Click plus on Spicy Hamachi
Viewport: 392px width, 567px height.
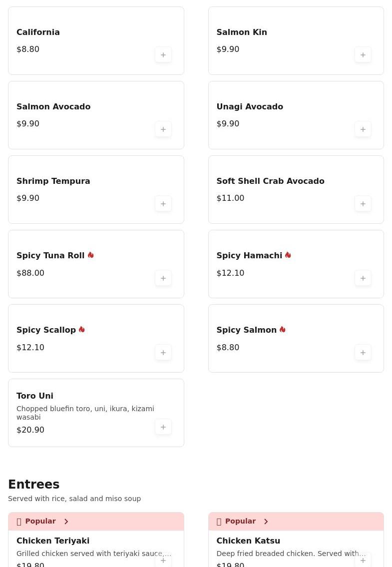click(x=363, y=278)
